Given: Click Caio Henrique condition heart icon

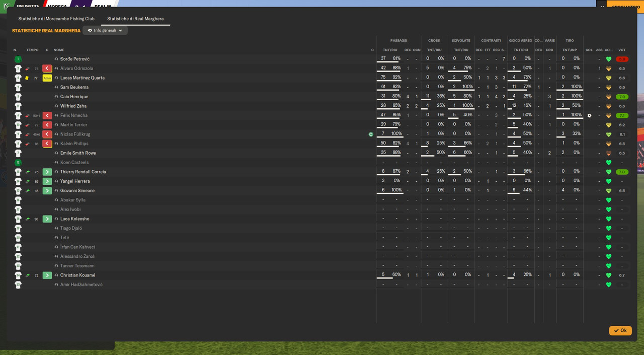Looking at the screenshot, I should [x=609, y=97].
